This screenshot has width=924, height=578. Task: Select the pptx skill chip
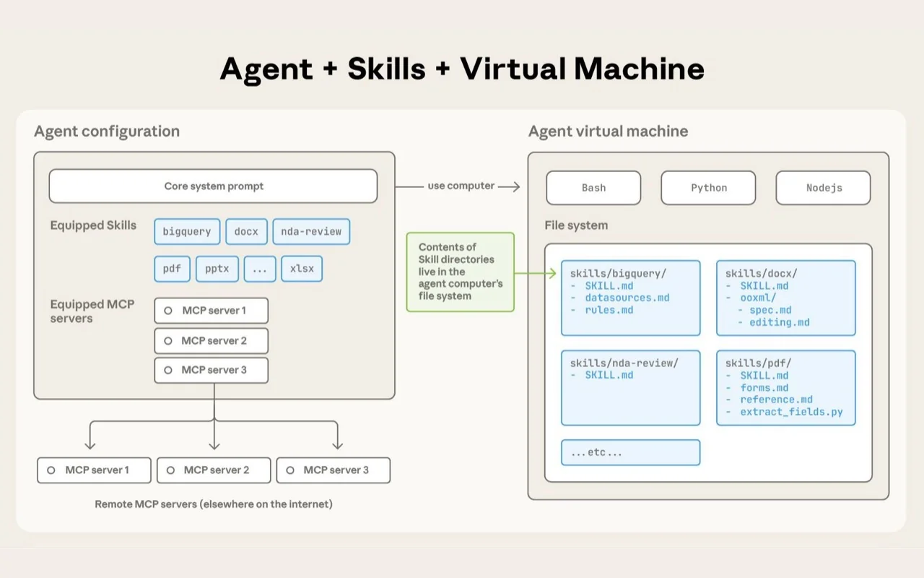point(217,269)
